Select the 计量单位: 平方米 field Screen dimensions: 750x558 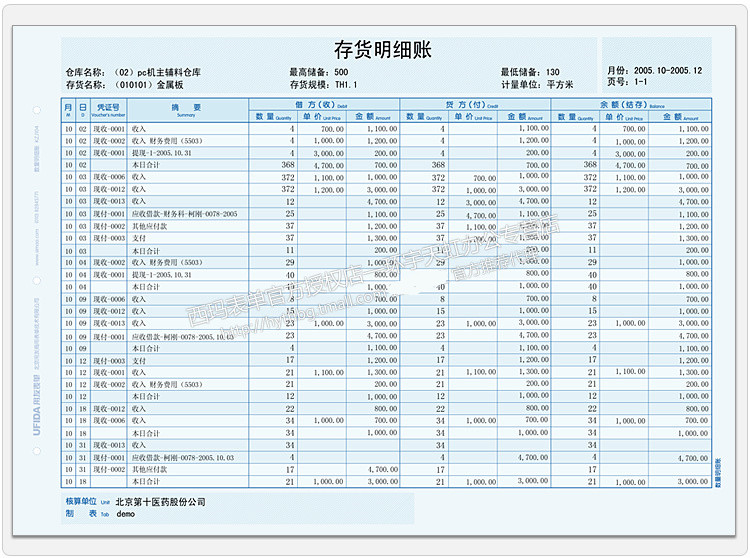537,85
